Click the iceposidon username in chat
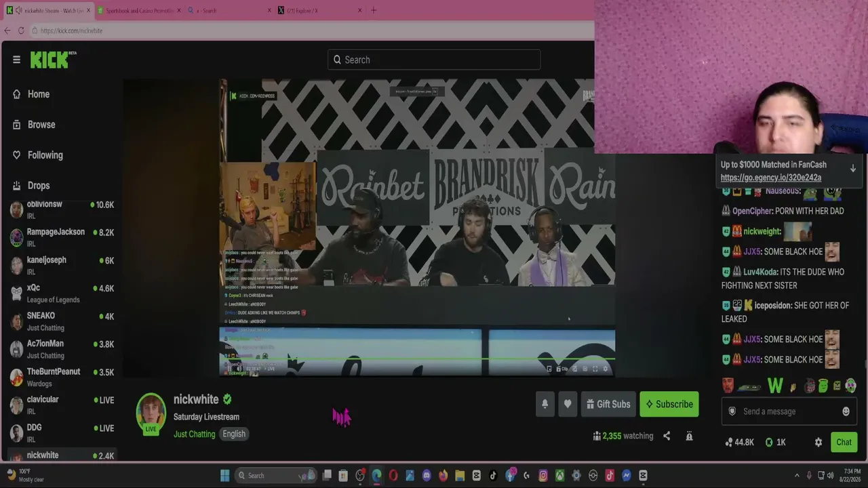This screenshot has height=488, width=868. 773,306
